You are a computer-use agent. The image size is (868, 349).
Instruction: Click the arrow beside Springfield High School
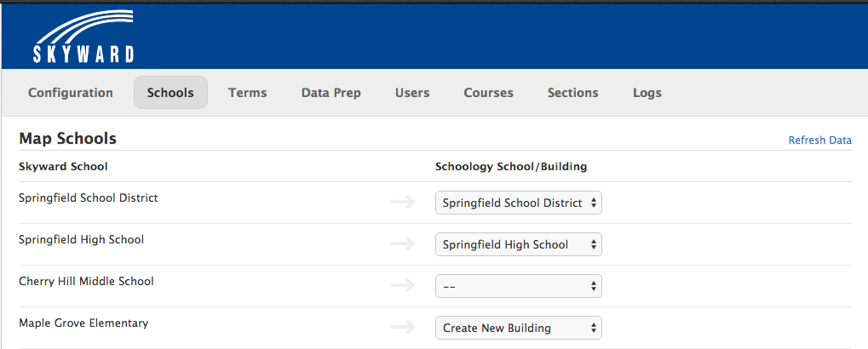click(x=402, y=243)
